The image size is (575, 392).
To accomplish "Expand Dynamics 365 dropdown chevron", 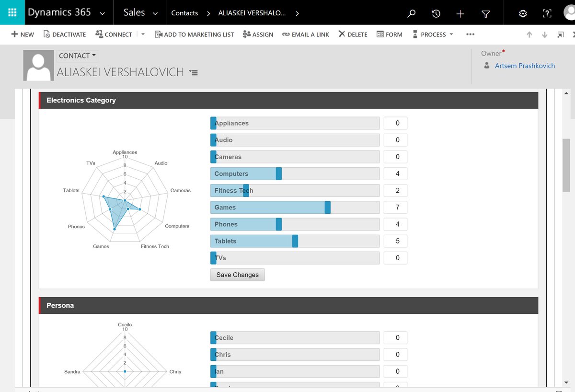I will pyautogui.click(x=102, y=14).
